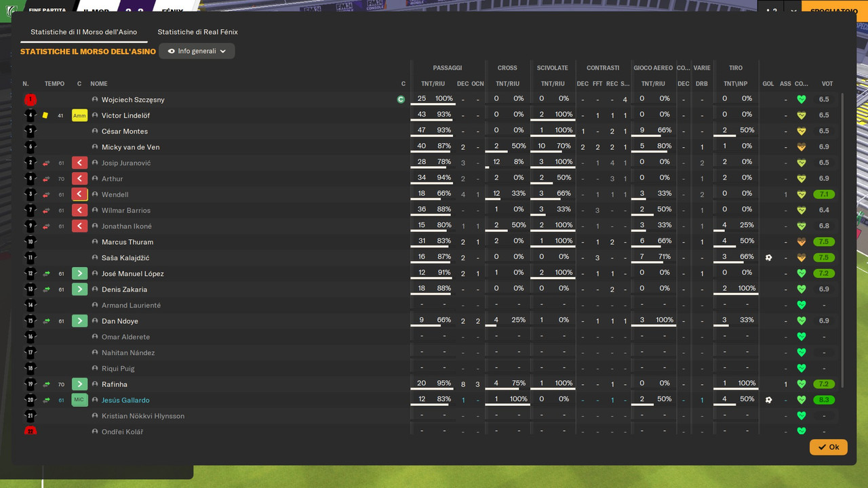Click Thuram's green 7.5 rating badge
868x488 pixels.
coord(824,242)
